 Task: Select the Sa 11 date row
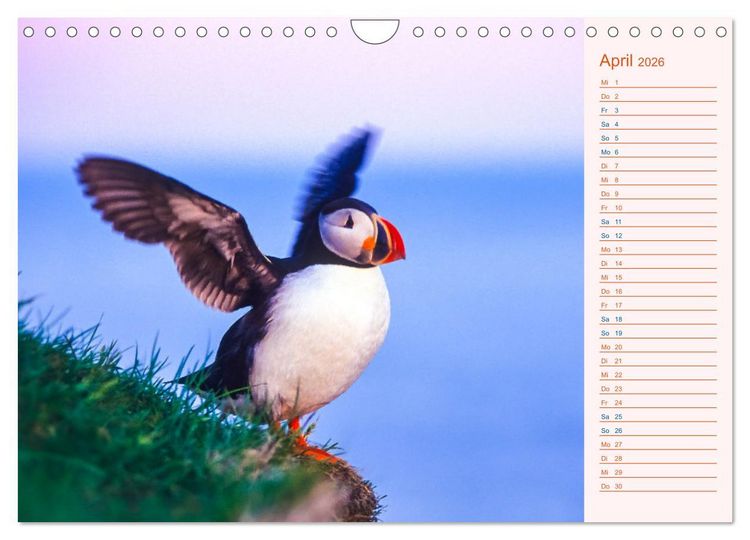click(x=658, y=221)
